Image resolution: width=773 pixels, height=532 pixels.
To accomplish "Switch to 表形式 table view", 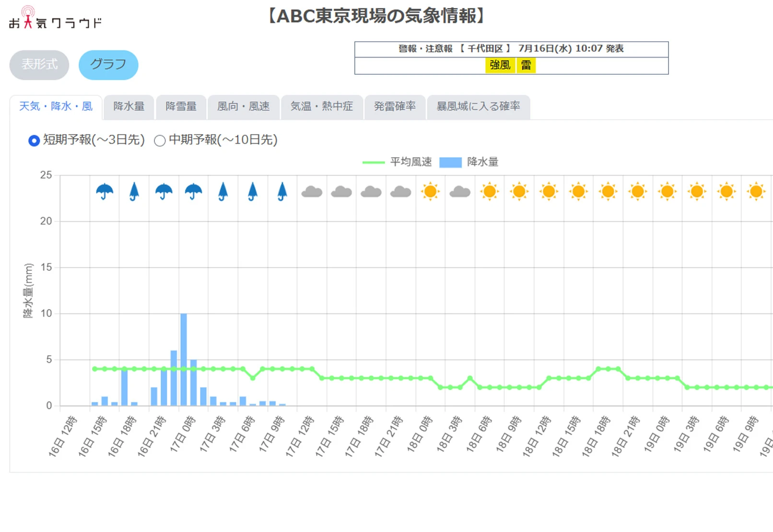I will click(x=39, y=65).
